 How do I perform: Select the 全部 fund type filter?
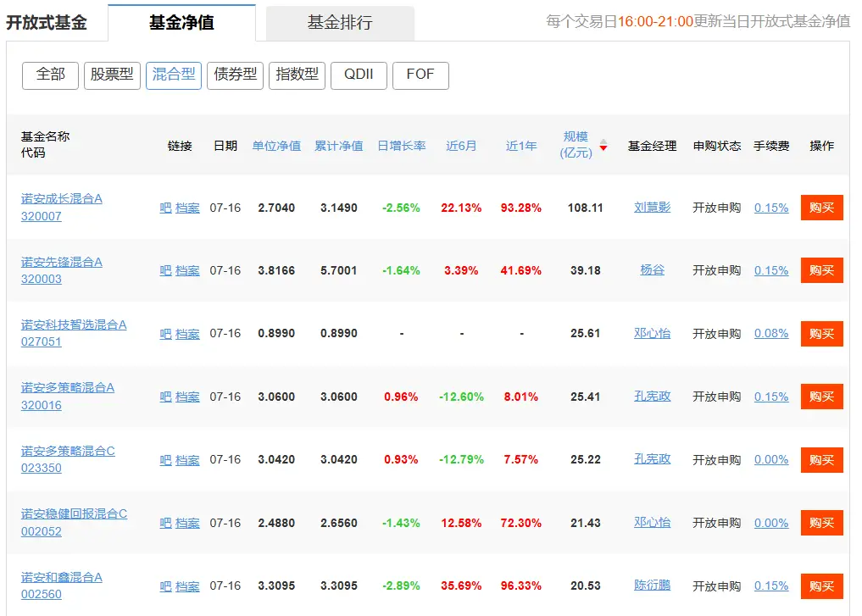(50, 75)
